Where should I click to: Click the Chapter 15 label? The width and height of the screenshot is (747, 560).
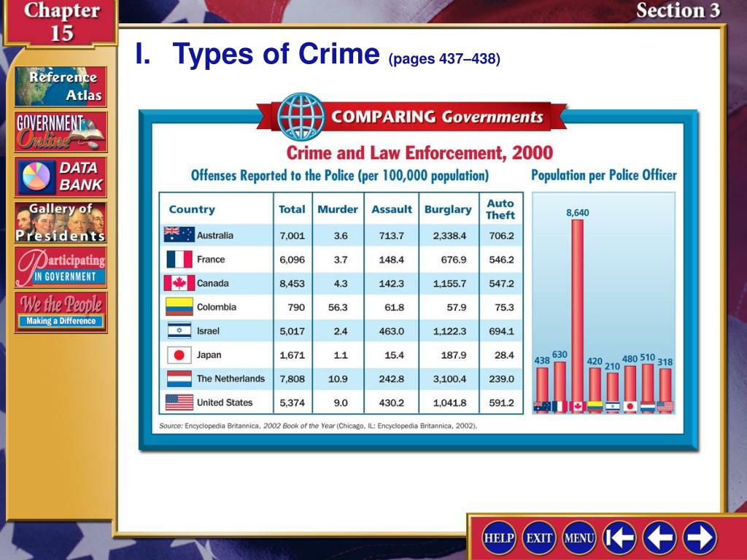61,21
